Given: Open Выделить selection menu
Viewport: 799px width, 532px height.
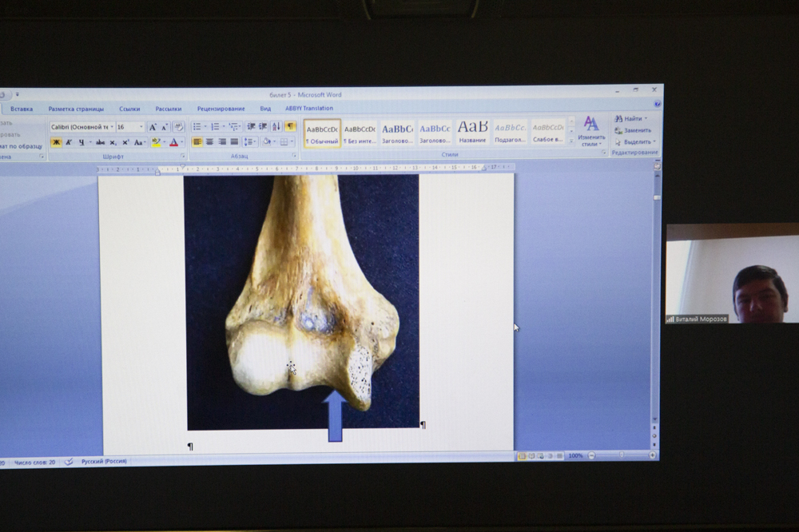Looking at the screenshot, I should [635, 142].
